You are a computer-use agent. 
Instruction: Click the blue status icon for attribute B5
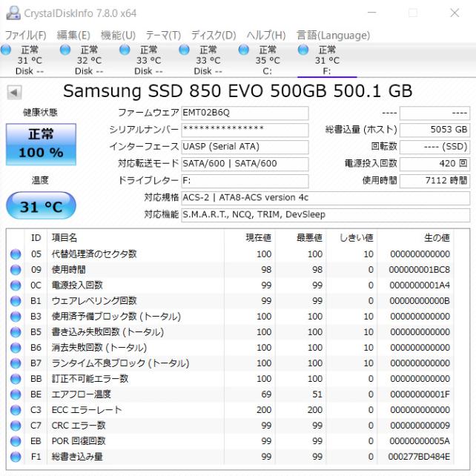point(16,332)
